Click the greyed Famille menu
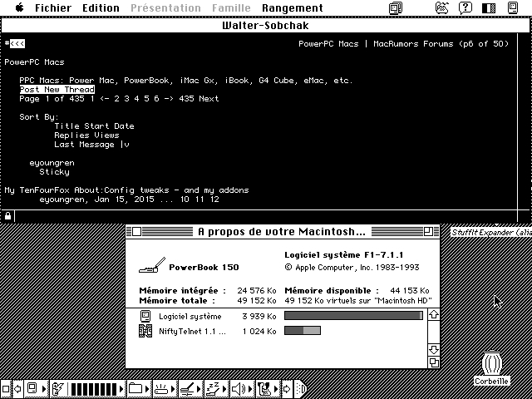The width and height of the screenshot is (532, 399). [231, 7]
